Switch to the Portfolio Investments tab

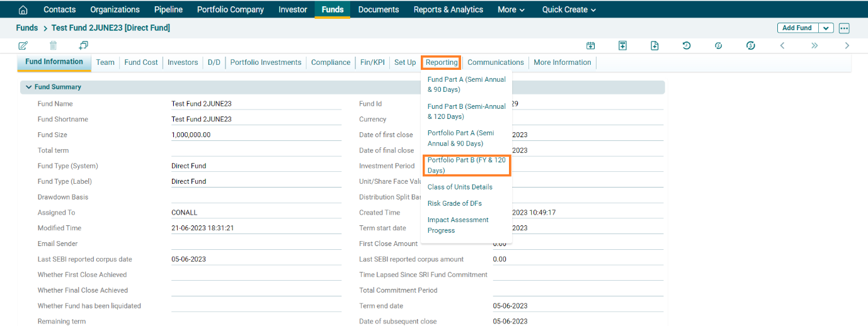pos(265,62)
